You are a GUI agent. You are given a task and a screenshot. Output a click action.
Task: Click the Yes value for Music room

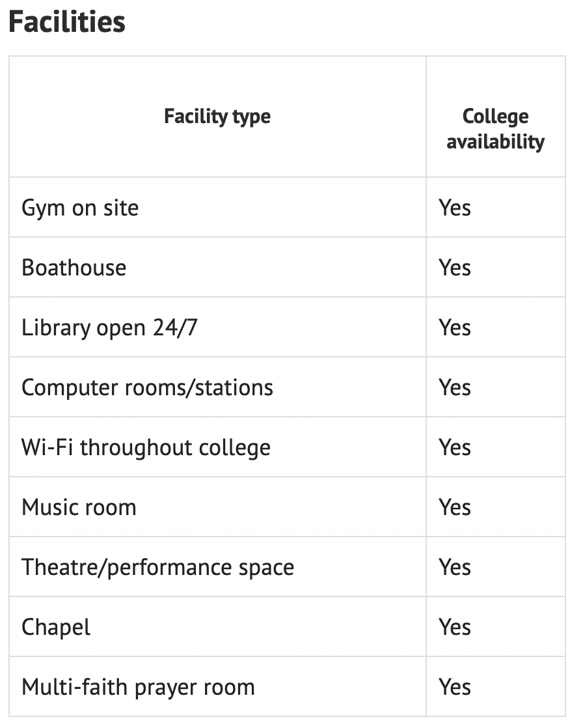(x=455, y=507)
